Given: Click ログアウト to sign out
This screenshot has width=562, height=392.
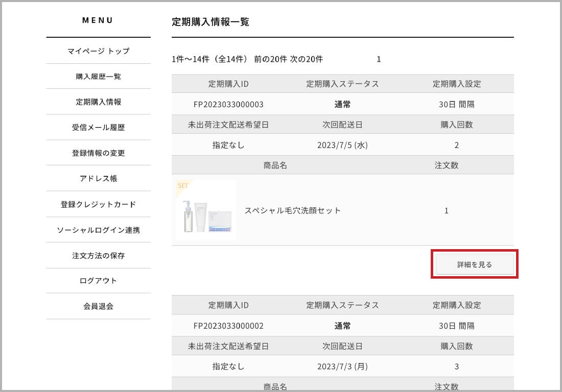Looking at the screenshot, I should pyautogui.click(x=98, y=281).
